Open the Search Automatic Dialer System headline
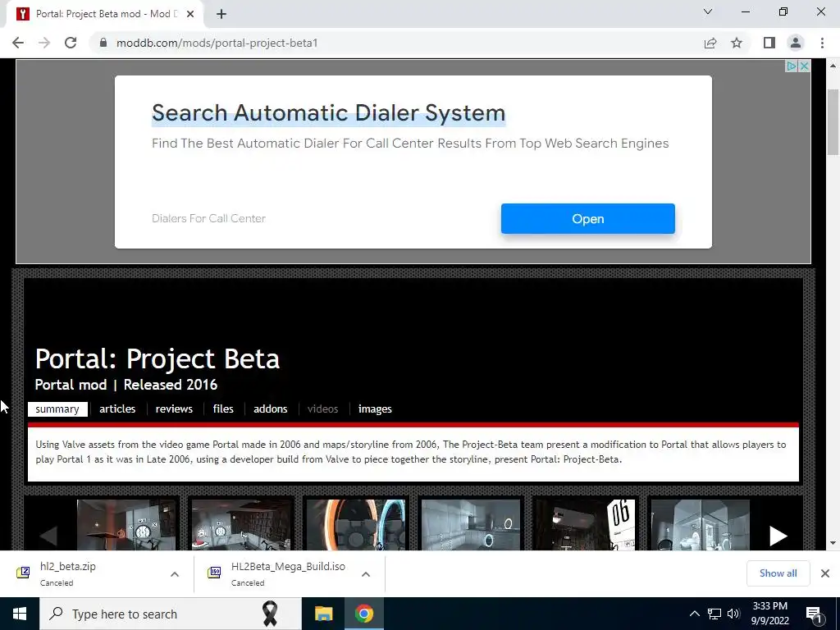This screenshot has height=630, width=840. coord(328,113)
